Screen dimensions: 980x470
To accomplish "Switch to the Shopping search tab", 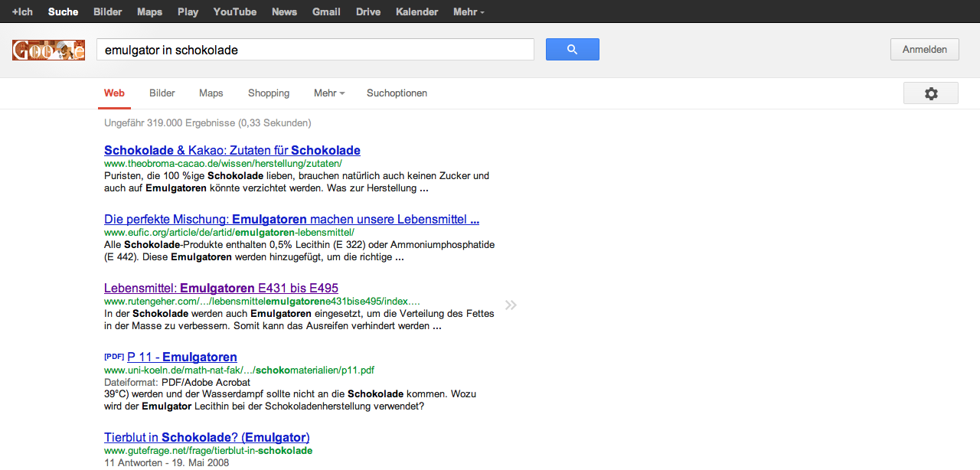I will click(x=269, y=93).
